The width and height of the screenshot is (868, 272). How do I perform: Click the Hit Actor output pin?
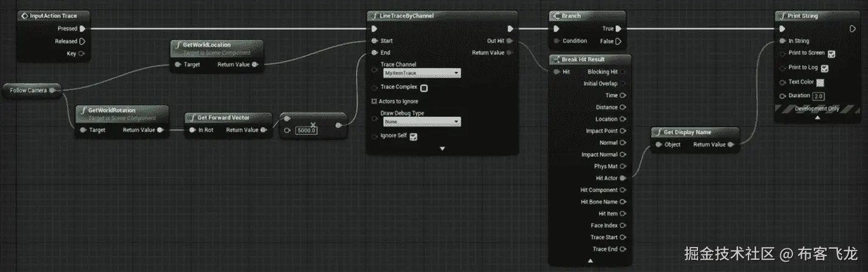tap(623, 178)
